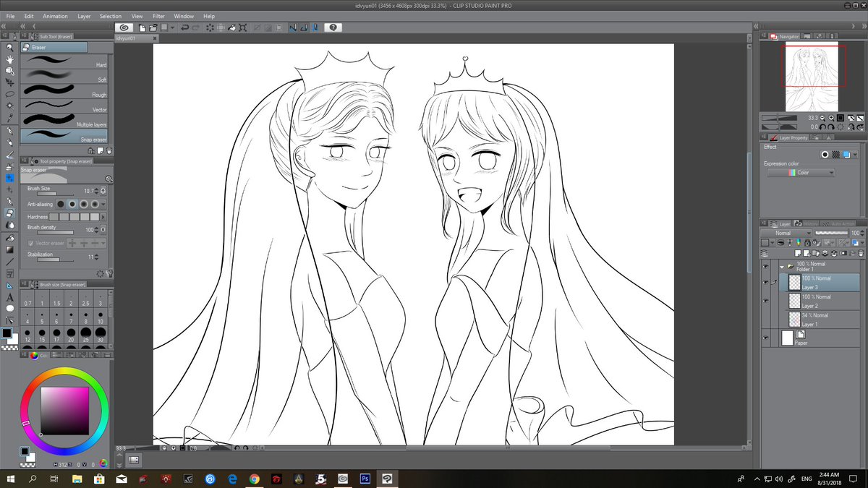Select the Hard eraser sub tool
868x488 pixels.
(x=64, y=61)
